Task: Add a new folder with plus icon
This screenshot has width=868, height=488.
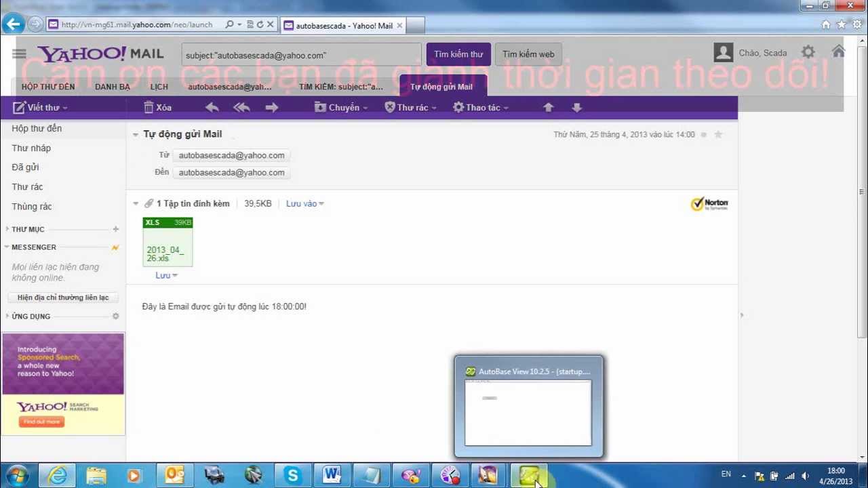Action: [x=115, y=229]
